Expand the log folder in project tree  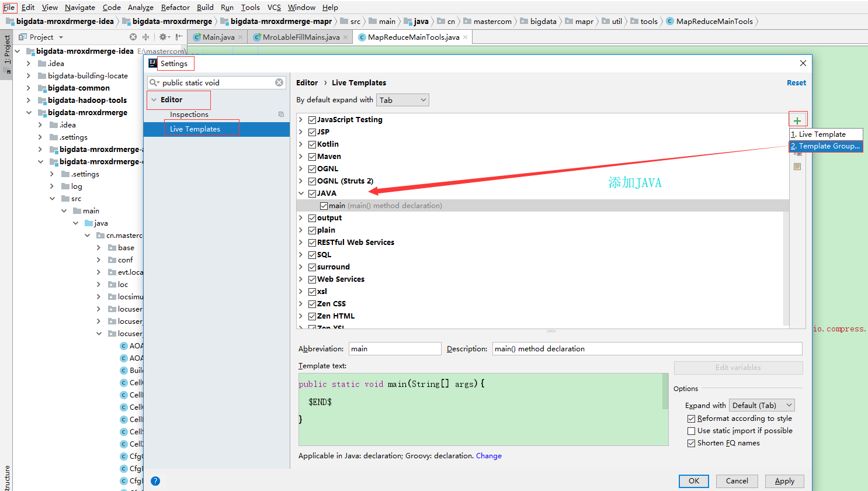point(51,186)
